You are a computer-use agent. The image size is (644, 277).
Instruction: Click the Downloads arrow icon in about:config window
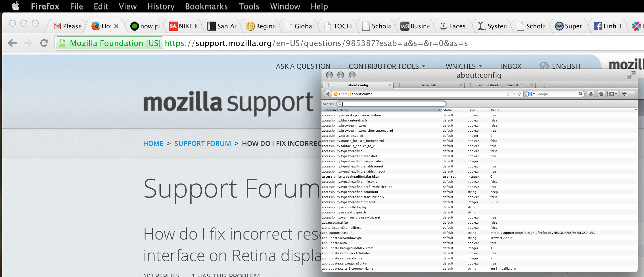591,94
